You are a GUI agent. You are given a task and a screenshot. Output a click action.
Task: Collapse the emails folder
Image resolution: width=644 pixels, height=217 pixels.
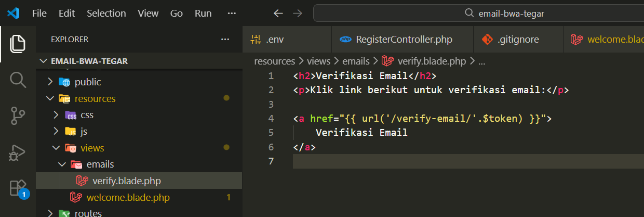click(x=100, y=164)
